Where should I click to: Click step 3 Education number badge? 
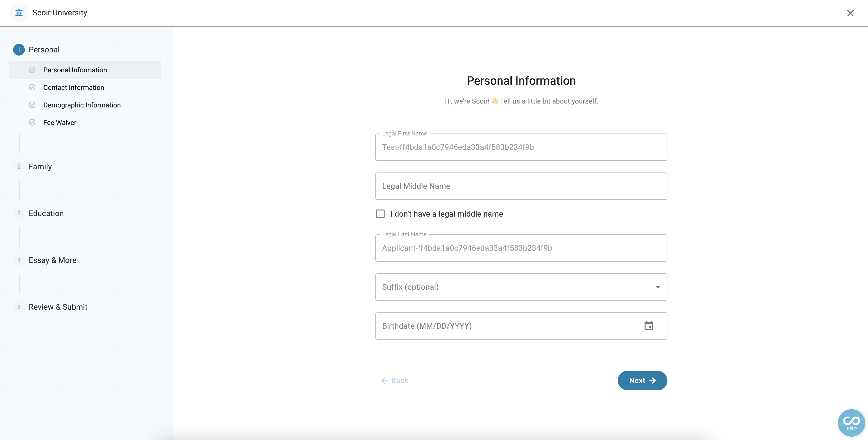[19, 213]
